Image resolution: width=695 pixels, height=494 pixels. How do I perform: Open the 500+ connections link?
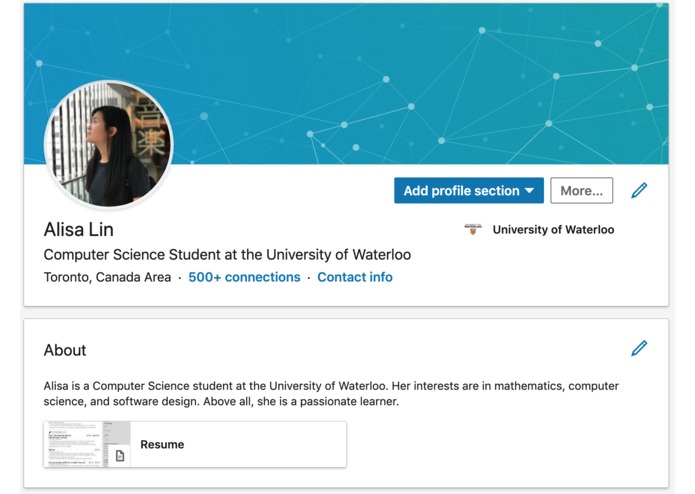coord(244,277)
